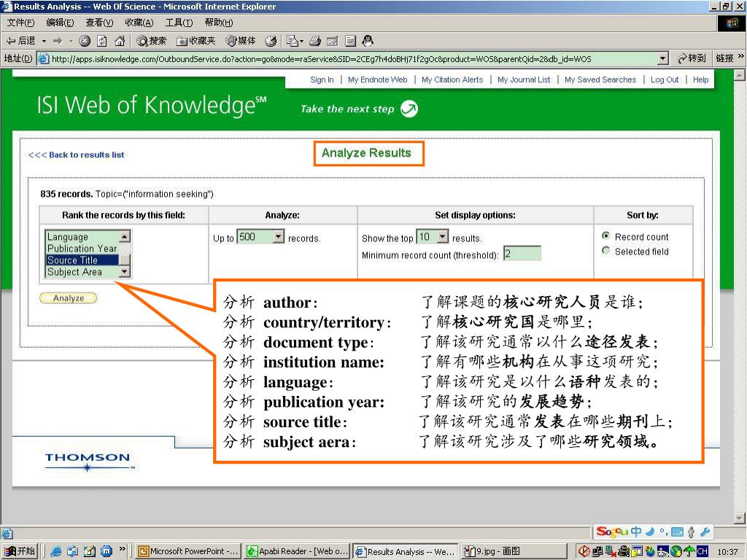Click the CH language indicator in tray
Viewport: 747px width, 560px height.
pyautogui.click(x=703, y=551)
